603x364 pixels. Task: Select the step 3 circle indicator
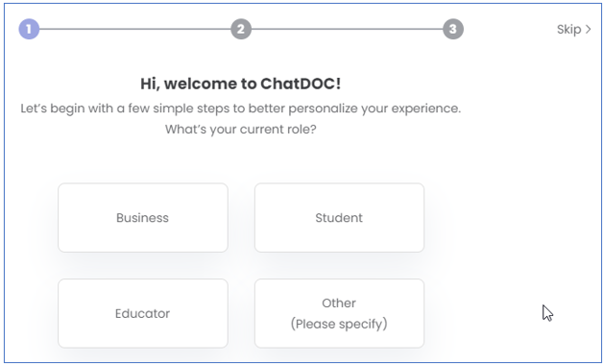(x=453, y=29)
